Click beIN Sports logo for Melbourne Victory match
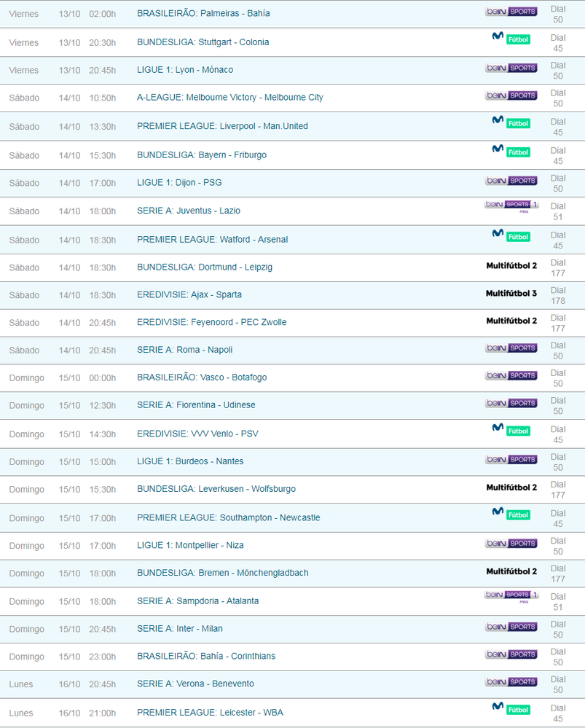The image size is (585, 728). pyautogui.click(x=511, y=95)
